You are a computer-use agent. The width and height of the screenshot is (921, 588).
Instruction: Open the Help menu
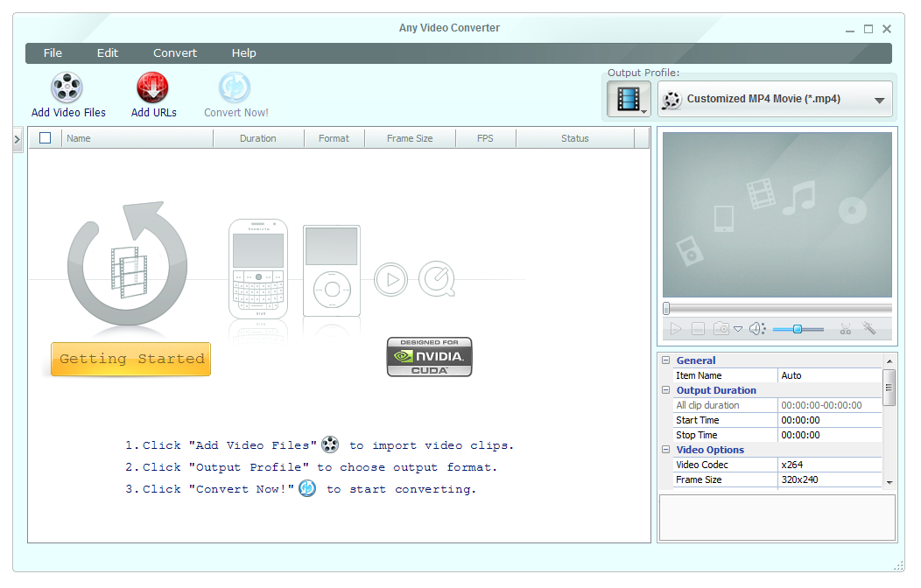pos(243,52)
